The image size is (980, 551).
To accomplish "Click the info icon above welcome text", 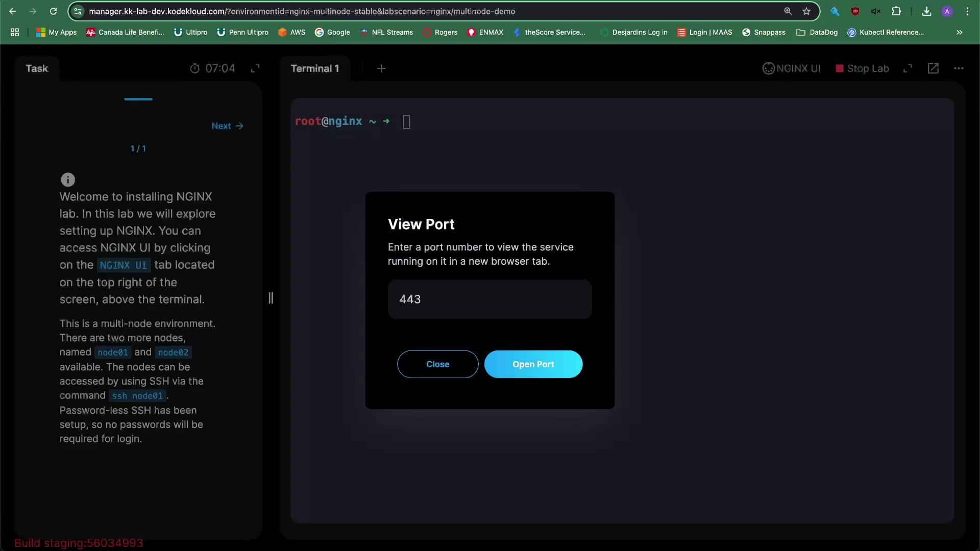I will click(68, 180).
